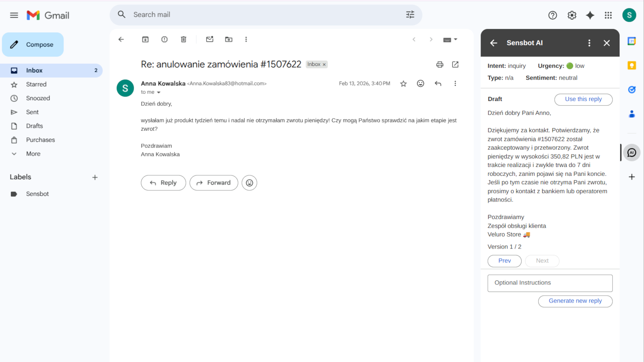644x362 pixels.
Task: Open search options filter icon
Action: click(x=410, y=15)
